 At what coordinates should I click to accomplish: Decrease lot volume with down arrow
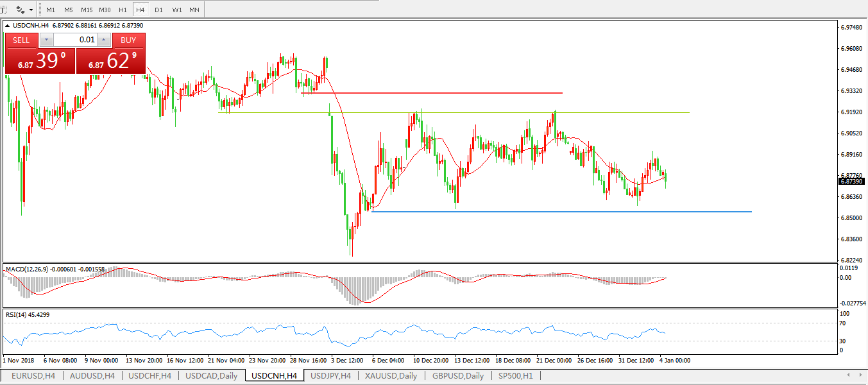(46, 40)
